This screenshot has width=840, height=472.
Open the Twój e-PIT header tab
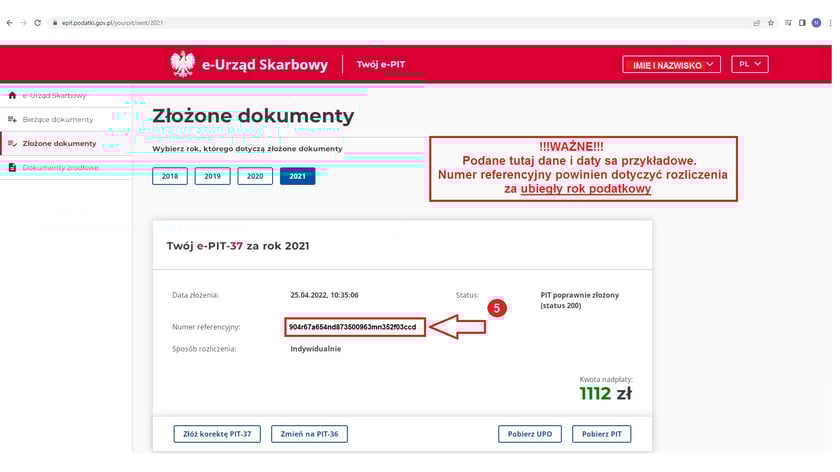[x=381, y=64]
